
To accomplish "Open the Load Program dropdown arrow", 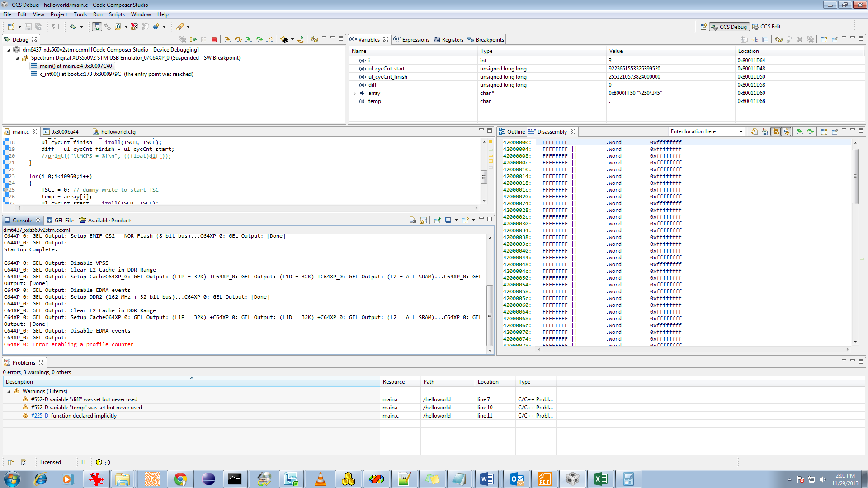I will pos(126,27).
